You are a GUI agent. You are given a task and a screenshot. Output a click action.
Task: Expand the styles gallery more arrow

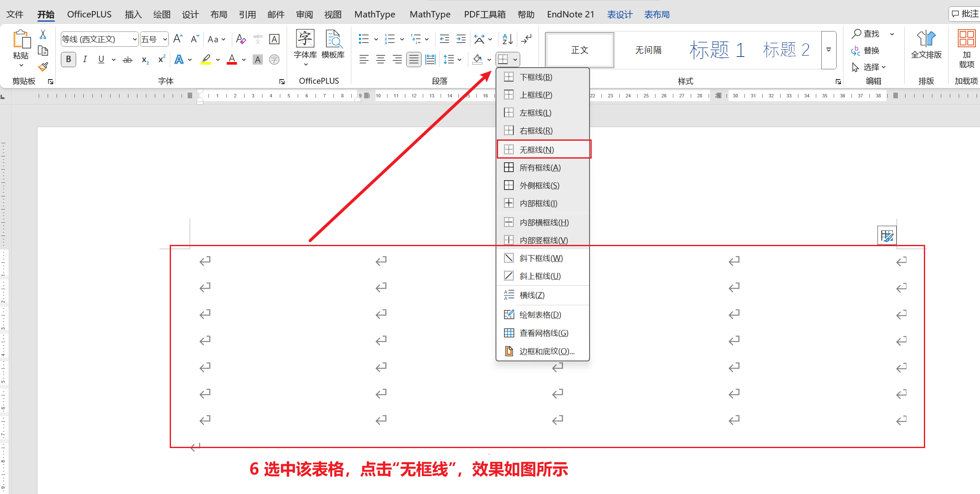(x=829, y=50)
